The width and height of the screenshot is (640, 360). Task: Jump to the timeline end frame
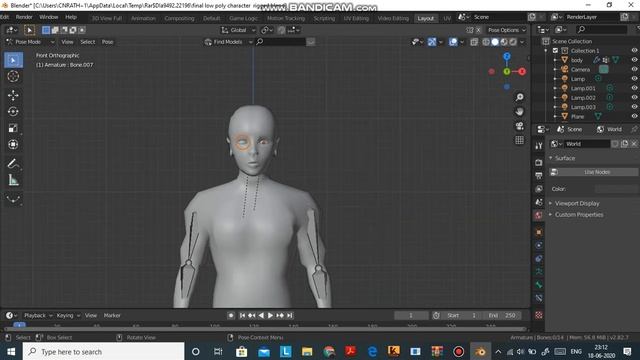(x=289, y=316)
